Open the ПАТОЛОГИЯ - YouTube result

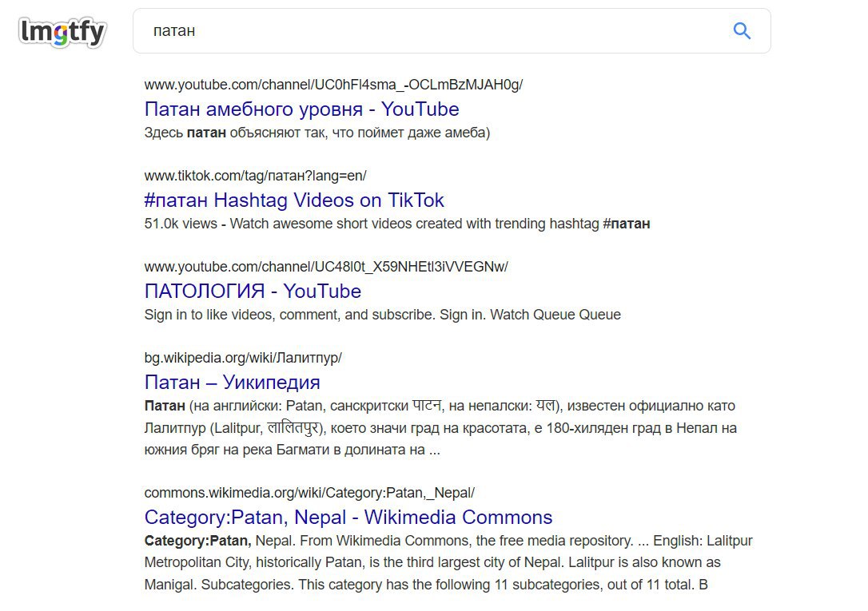pyautogui.click(x=253, y=291)
